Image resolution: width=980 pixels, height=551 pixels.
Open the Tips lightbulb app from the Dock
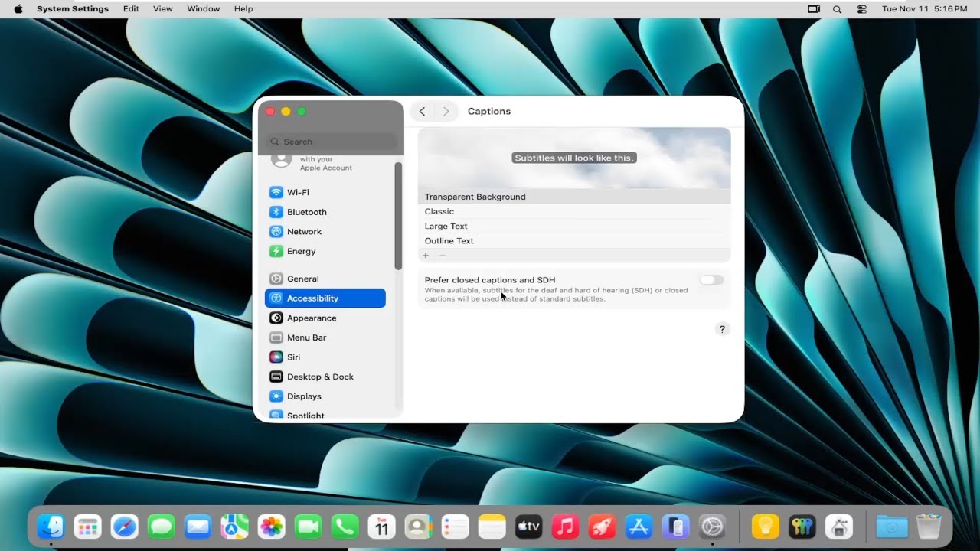point(765,527)
